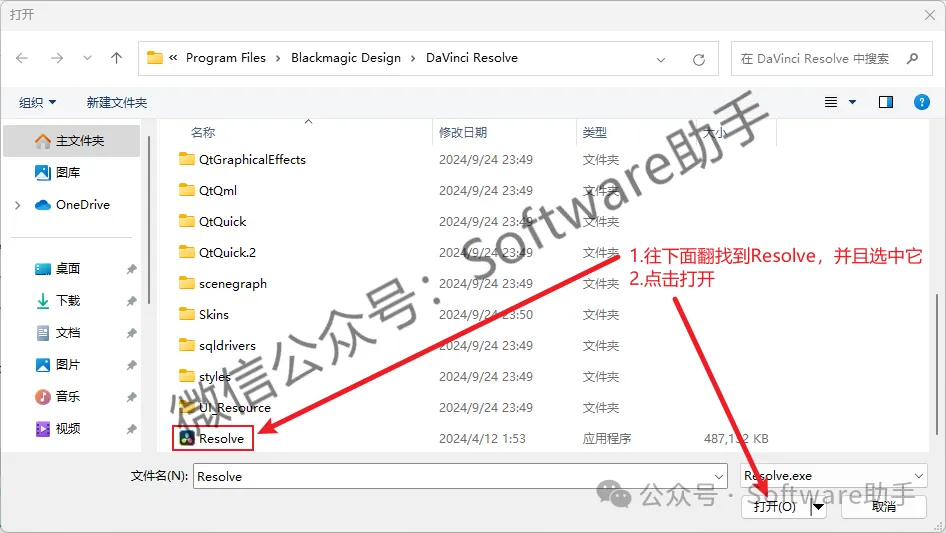Click pin icon next to 视频
Viewport: 946px width, 533px height.
click(x=131, y=429)
